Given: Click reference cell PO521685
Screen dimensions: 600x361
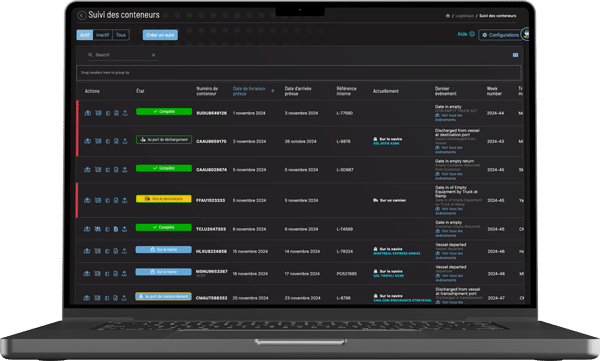Looking at the screenshot, I should 347,274.
